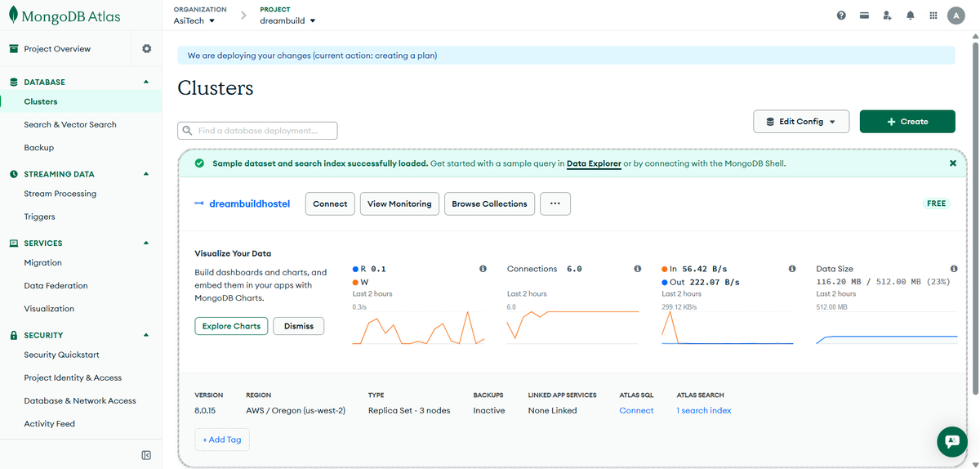
Task: Open the apps grid icon
Action: tap(933, 16)
